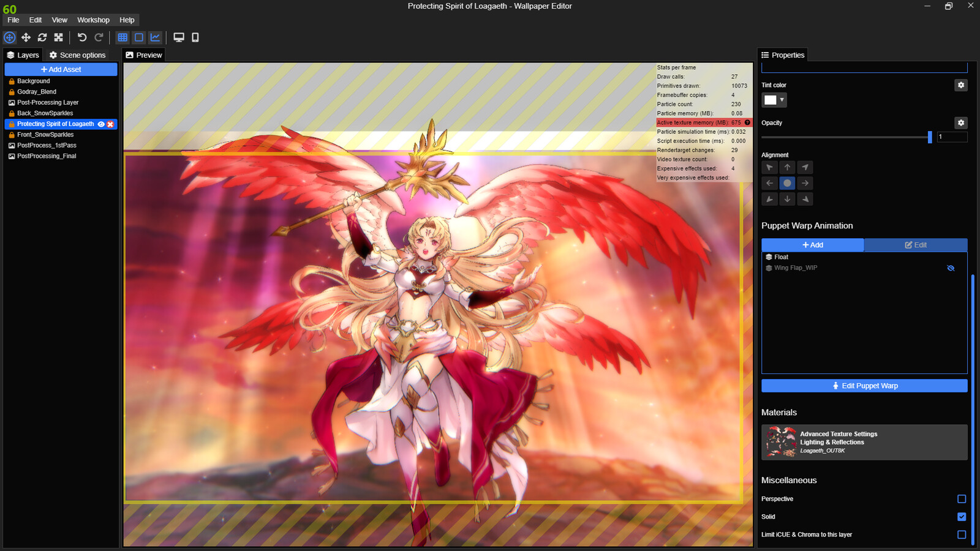
Task: Open the Edit menu
Action: tap(36, 20)
